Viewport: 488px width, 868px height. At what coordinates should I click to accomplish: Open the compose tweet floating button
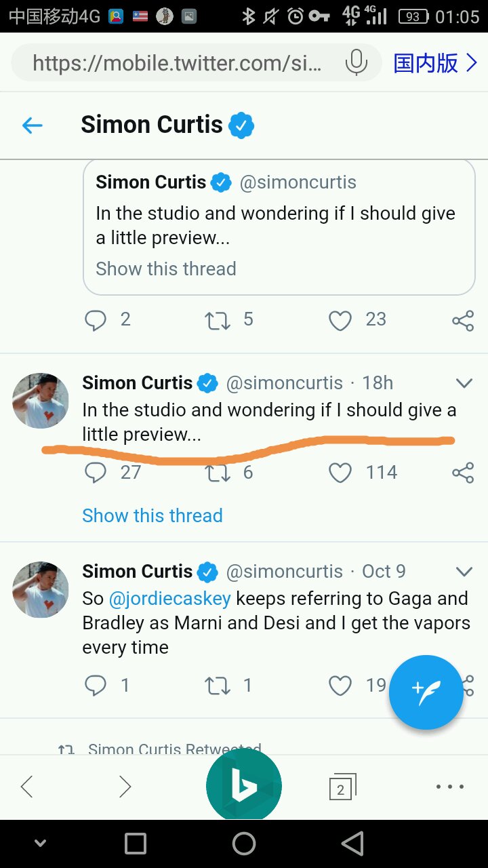point(426,692)
